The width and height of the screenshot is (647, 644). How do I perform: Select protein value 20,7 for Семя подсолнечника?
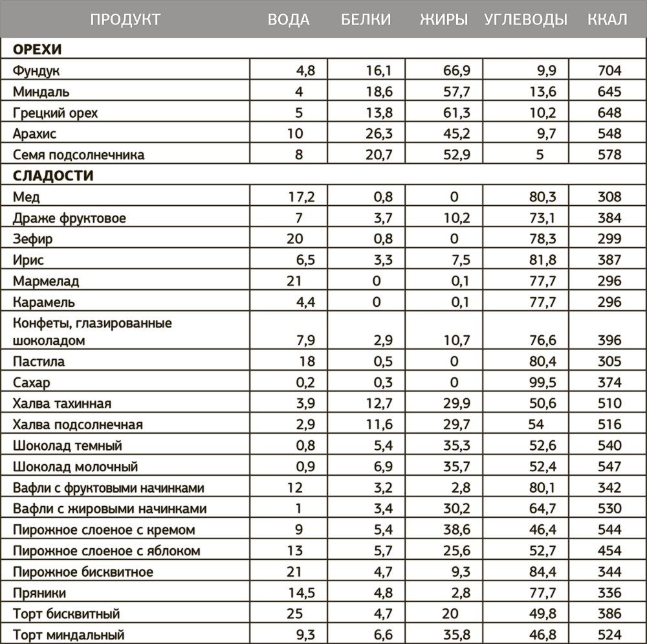pos(378,155)
